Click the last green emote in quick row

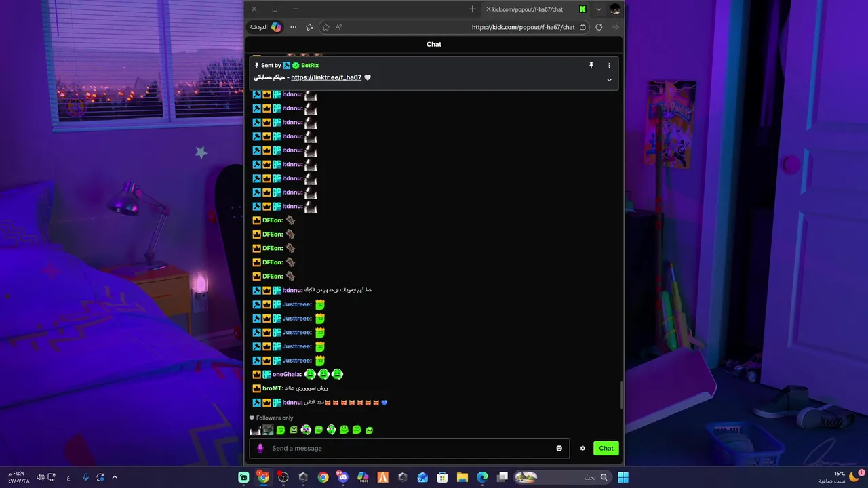369,430
